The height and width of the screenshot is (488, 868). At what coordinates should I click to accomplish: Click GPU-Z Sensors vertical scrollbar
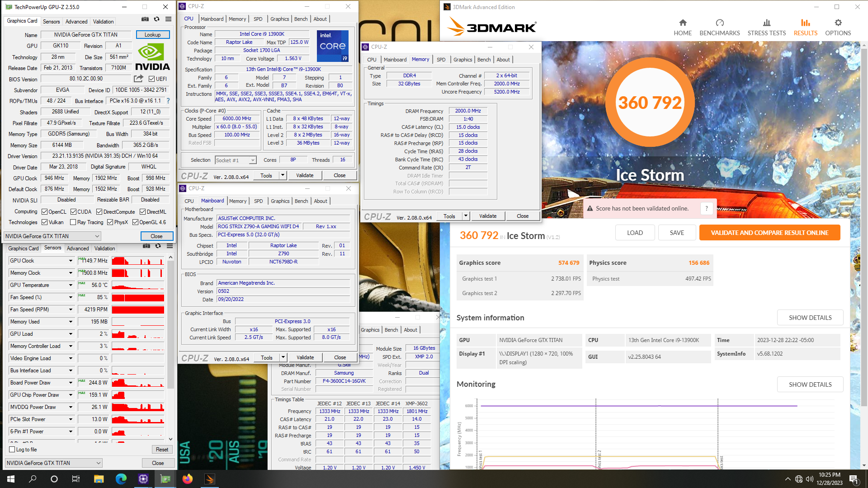(170, 348)
